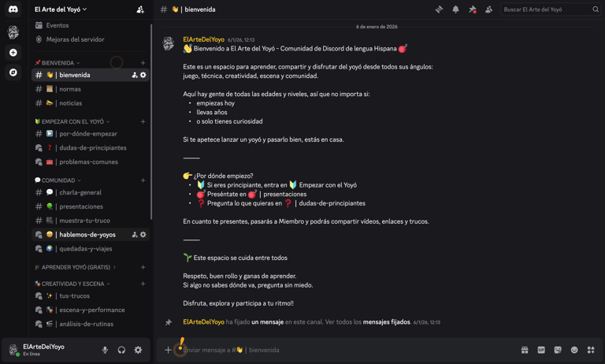Open the threads icon in the channel header
This screenshot has height=364, width=605.
click(439, 9)
